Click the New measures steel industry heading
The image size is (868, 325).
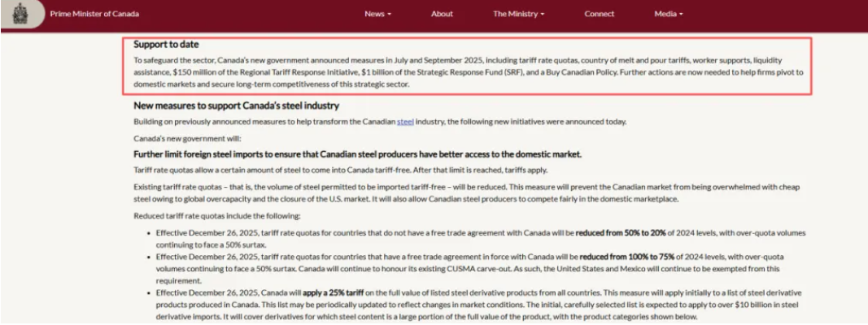click(x=236, y=106)
